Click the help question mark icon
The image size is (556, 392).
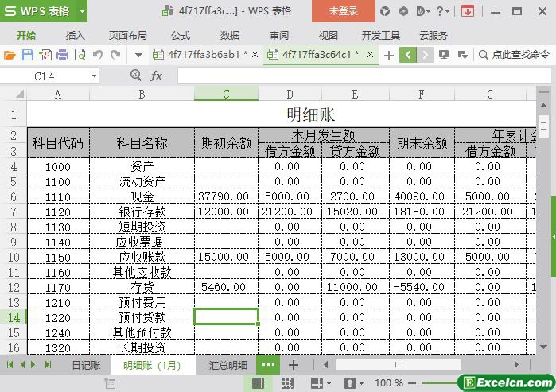click(x=441, y=11)
